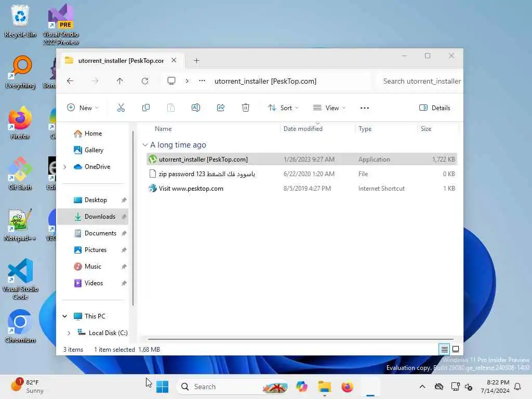Open Music quick access folder
This screenshot has width=532, height=399.
click(x=92, y=267)
